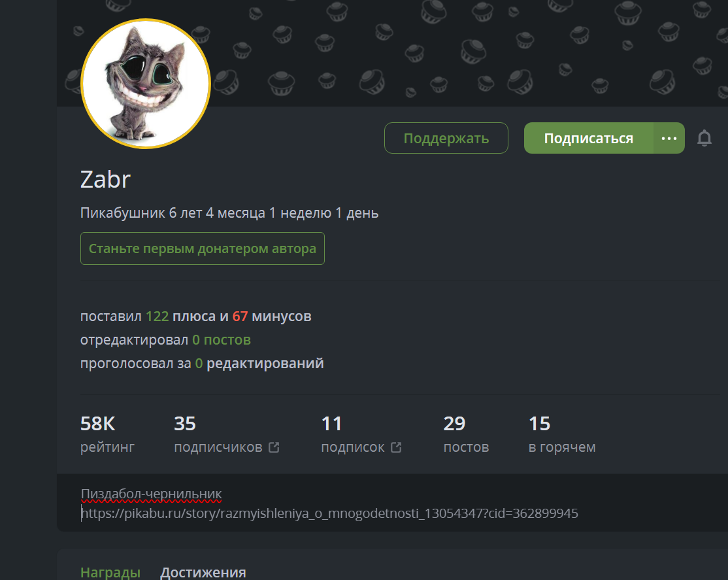Click the Zabr cat avatar picture
This screenshot has width=728, height=580.
click(146, 84)
